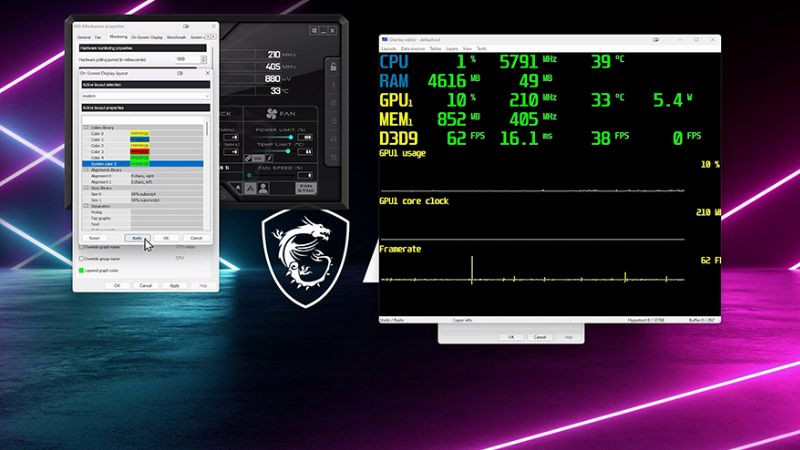Select the GPU1 usage graph title

coord(402,153)
